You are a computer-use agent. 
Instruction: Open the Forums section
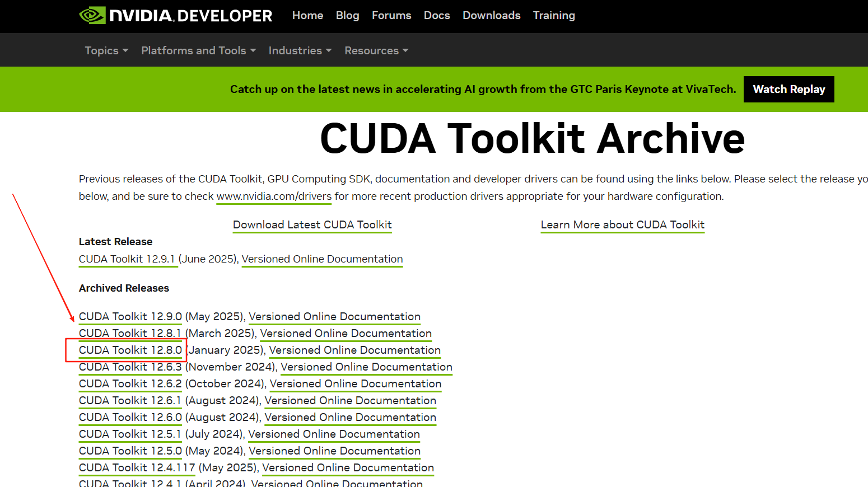tap(391, 16)
